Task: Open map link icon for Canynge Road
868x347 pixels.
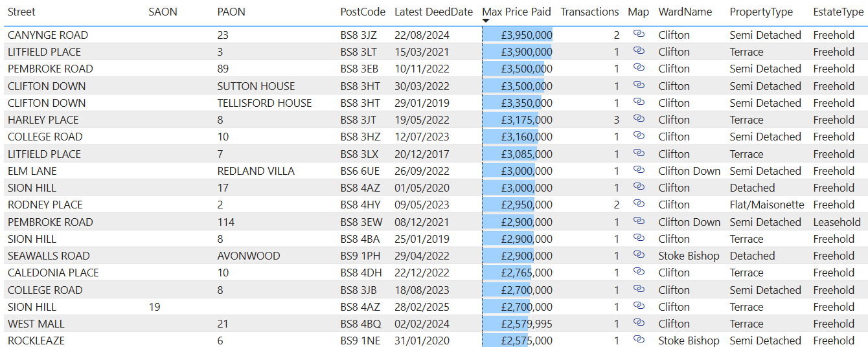Action: [638, 34]
